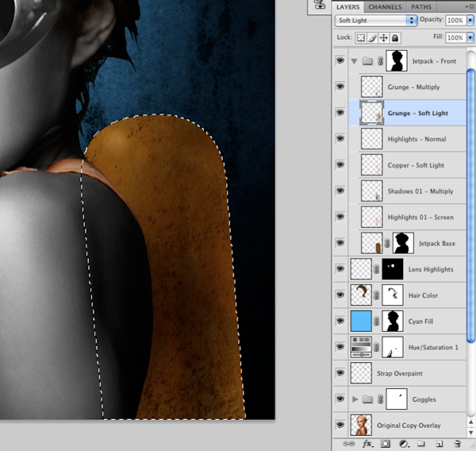The height and width of the screenshot is (451, 476).
Task: Click the link layers icon
Action: coord(348,444)
